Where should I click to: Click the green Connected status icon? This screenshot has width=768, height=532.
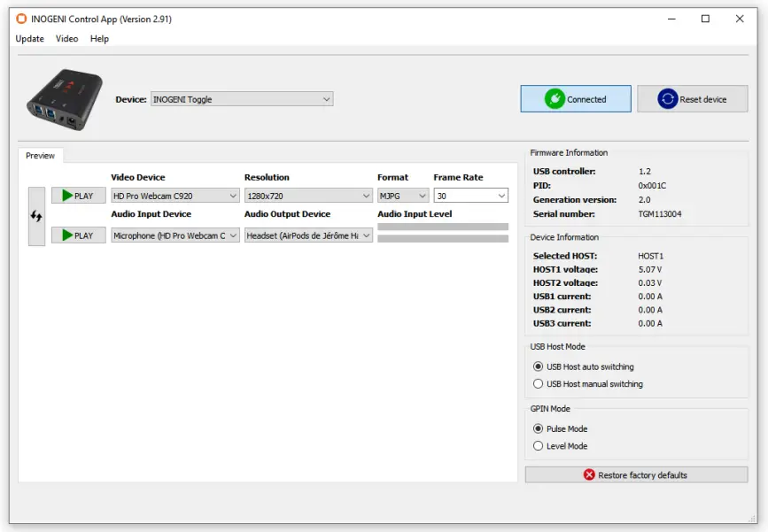coord(556,98)
